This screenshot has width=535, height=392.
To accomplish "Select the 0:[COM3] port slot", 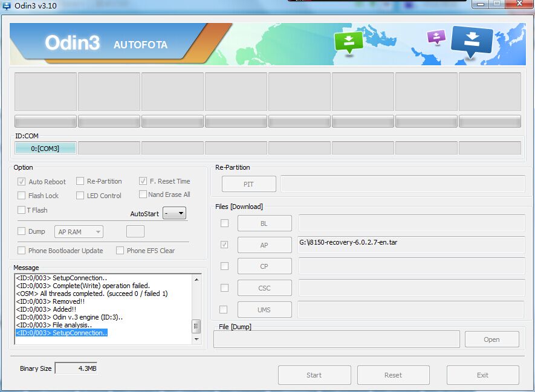I will click(x=45, y=148).
